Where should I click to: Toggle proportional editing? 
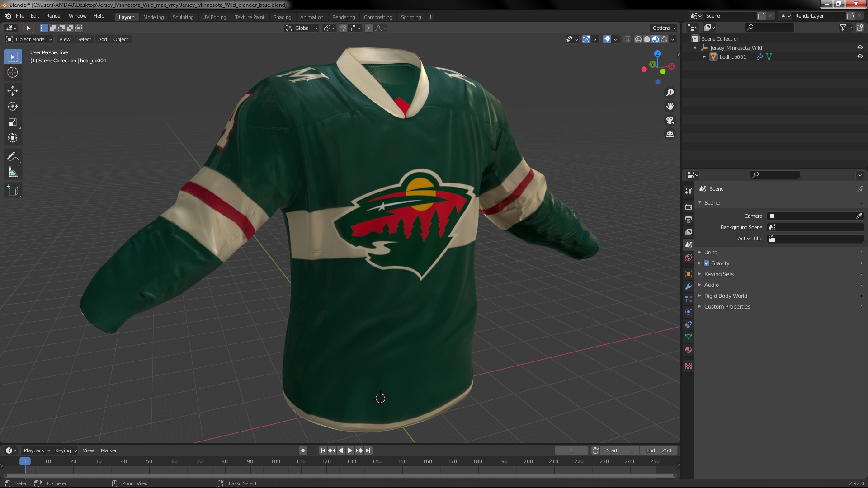[x=369, y=28]
